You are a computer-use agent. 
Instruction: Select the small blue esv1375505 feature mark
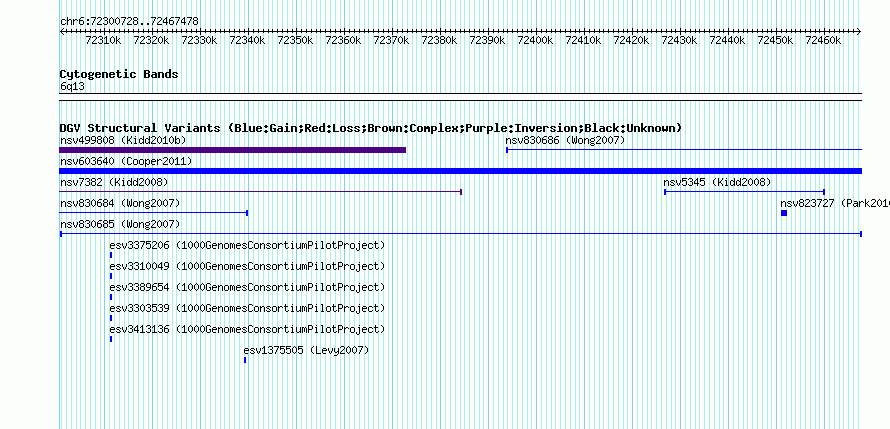click(x=245, y=360)
